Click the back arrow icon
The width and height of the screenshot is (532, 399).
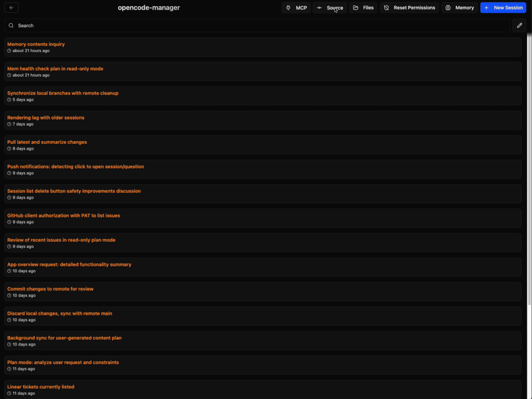click(x=11, y=7)
